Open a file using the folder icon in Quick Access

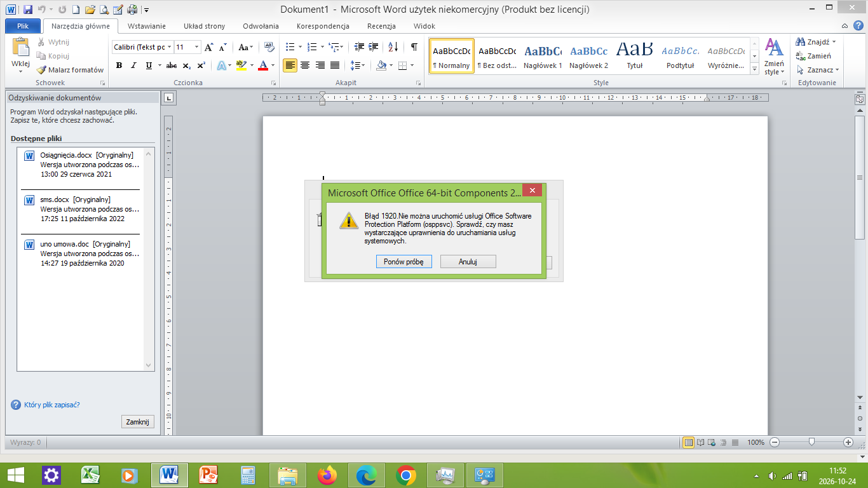(90, 10)
